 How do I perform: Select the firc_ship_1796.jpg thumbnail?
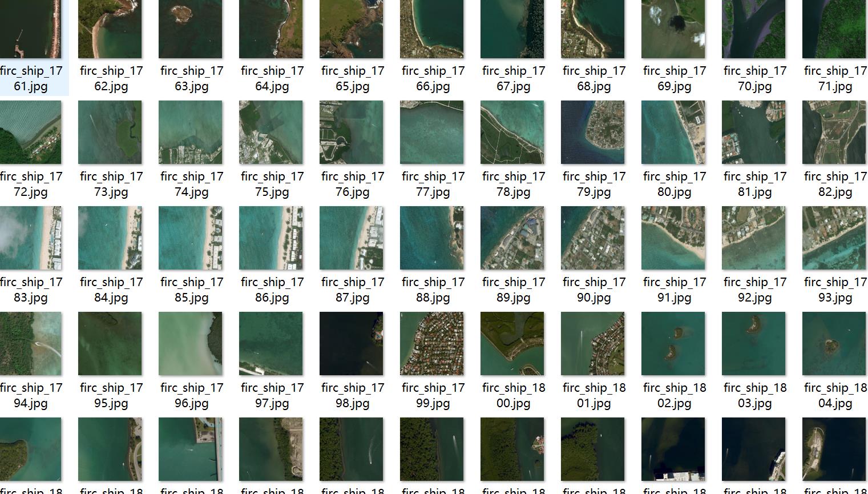click(191, 344)
